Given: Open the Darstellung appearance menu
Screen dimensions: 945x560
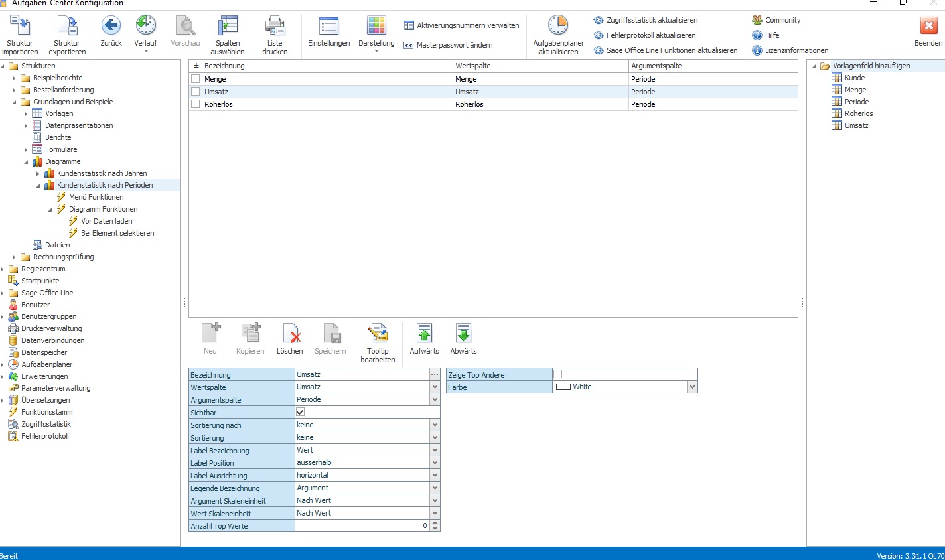Looking at the screenshot, I should [376, 26].
